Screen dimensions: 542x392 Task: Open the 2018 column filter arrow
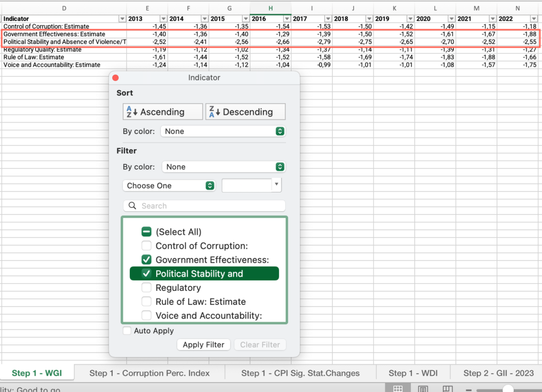(369, 19)
